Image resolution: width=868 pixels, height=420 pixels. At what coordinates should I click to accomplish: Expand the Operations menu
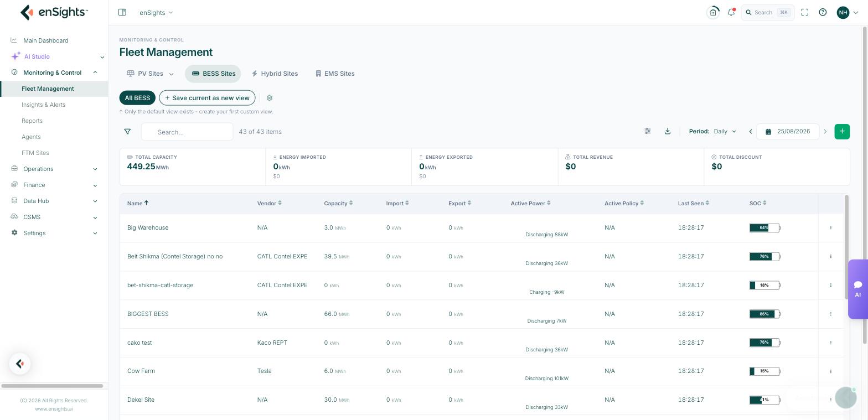tap(55, 169)
